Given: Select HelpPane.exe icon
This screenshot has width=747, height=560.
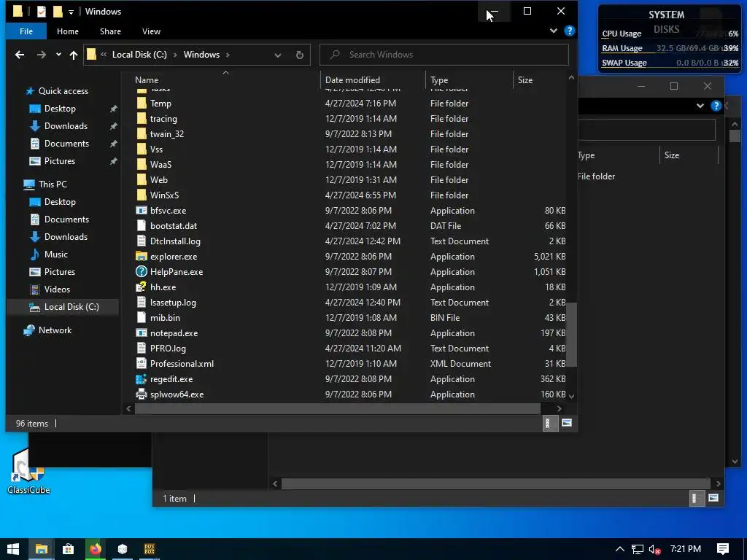Looking at the screenshot, I should pos(141,272).
